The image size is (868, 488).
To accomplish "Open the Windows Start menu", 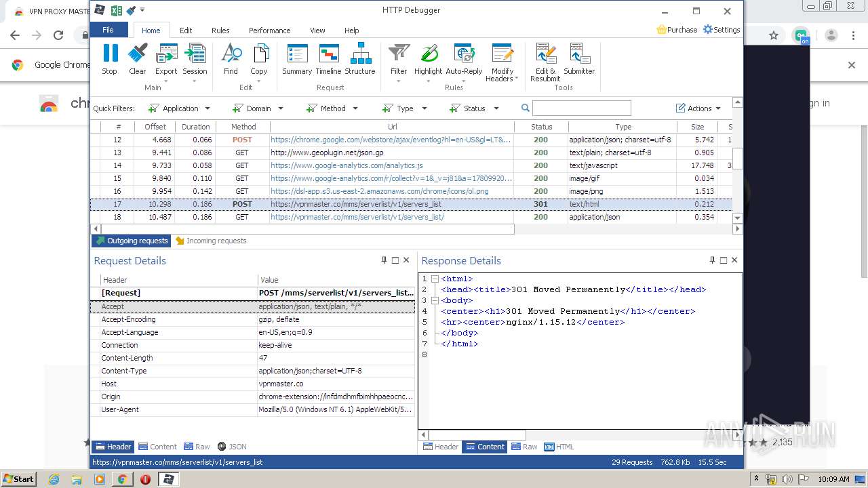I will pyautogui.click(x=18, y=479).
